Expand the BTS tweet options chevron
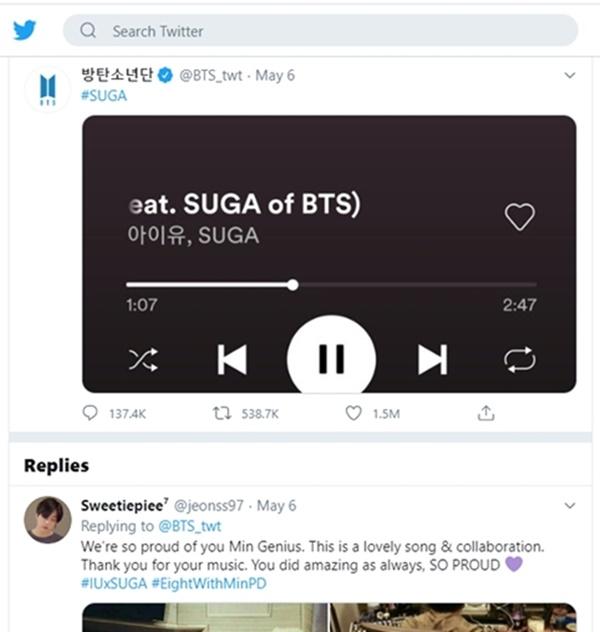Viewport: 600px width, 632px height. (570, 75)
